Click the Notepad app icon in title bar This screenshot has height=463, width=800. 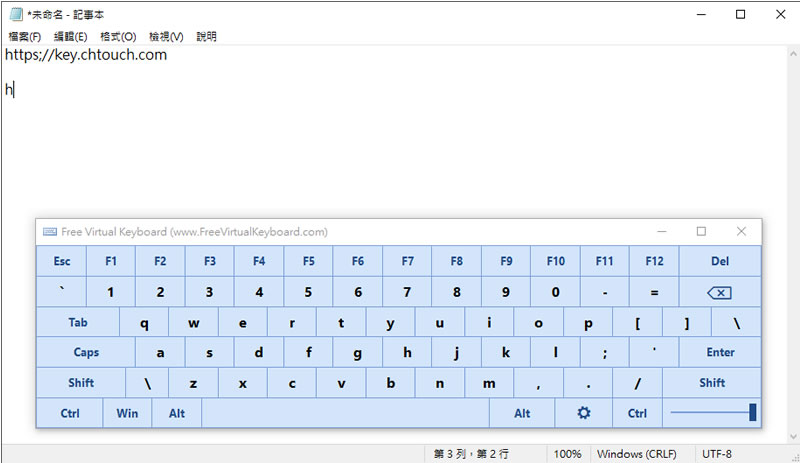click(16, 14)
